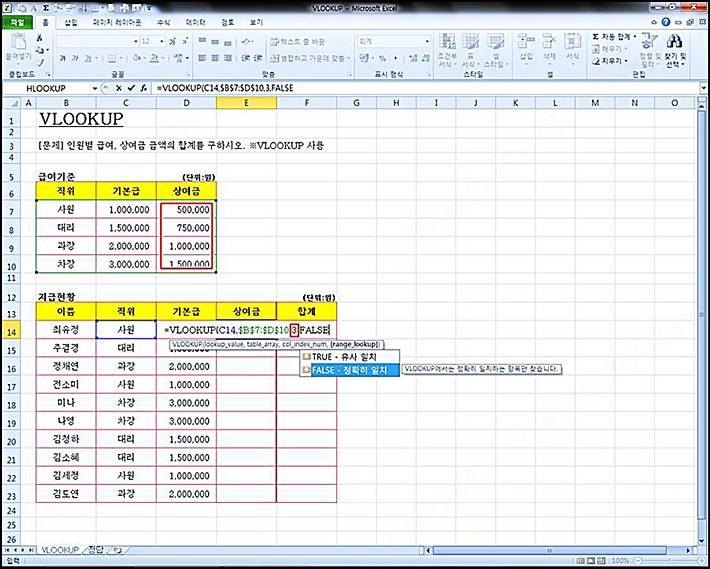710x569 pixels.
Task: Switch to Data (데이터) ribbon tab
Action: pos(195,22)
